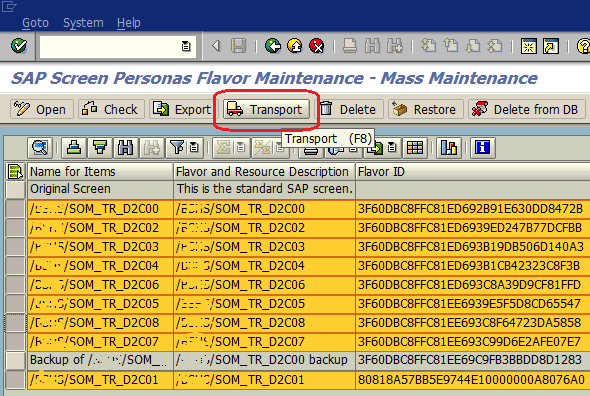Viewport: 590px width, 396px height.
Task: Toggle row selector for SOM_TR_D2C03 row
Action: 15,247
